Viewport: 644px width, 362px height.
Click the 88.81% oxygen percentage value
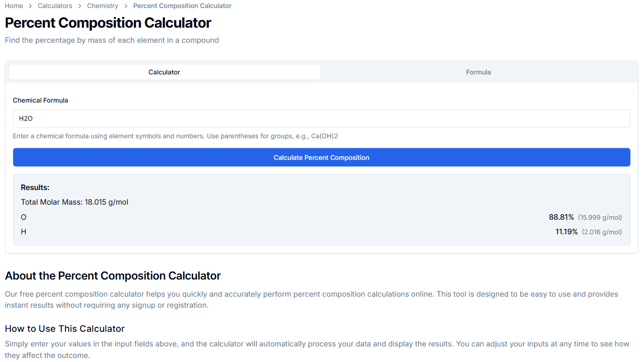561,217
